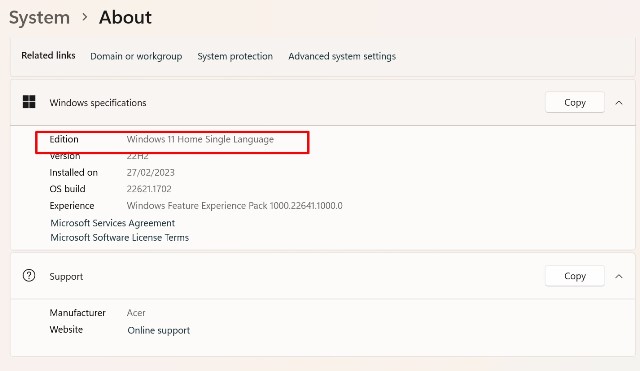The width and height of the screenshot is (640, 371).
Task: Select the 22621.1702 build number
Action: [x=149, y=189]
